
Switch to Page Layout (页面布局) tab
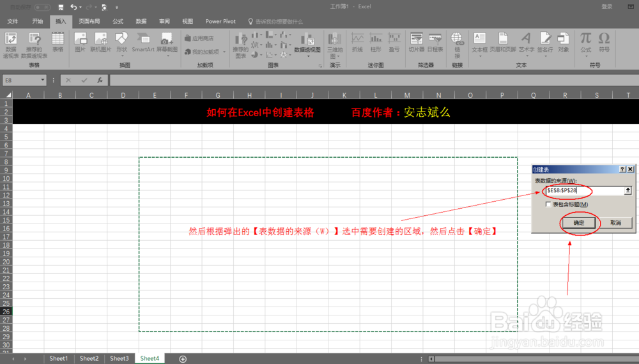pos(89,21)
